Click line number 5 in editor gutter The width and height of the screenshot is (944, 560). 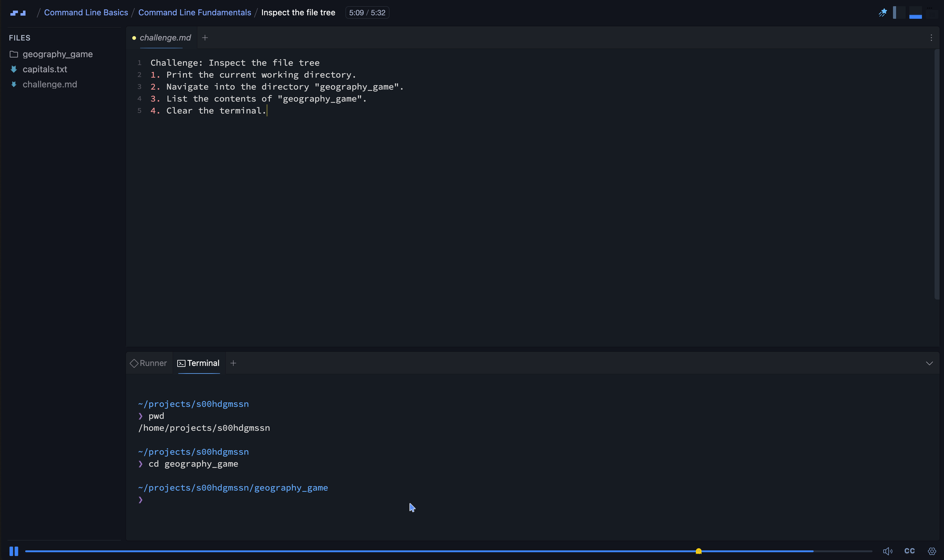coord(139,111)
